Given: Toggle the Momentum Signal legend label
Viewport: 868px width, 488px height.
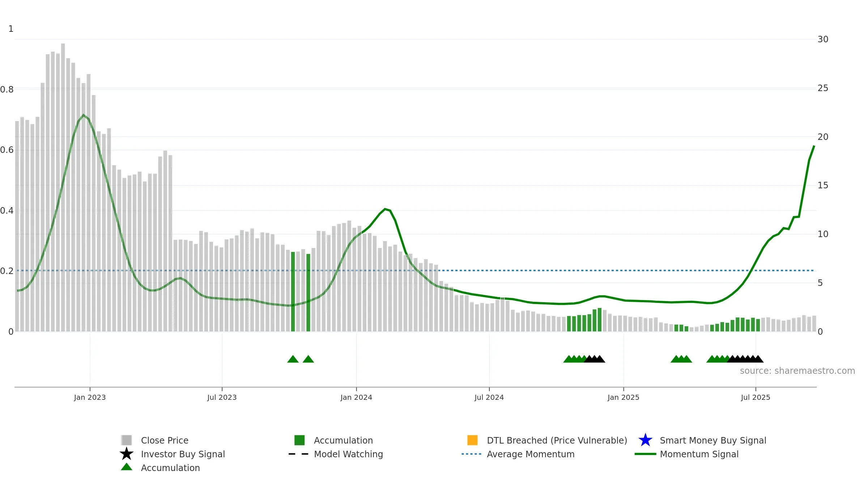Looking at the screenshot, I should pyautogui.click(x=699, y=454).
